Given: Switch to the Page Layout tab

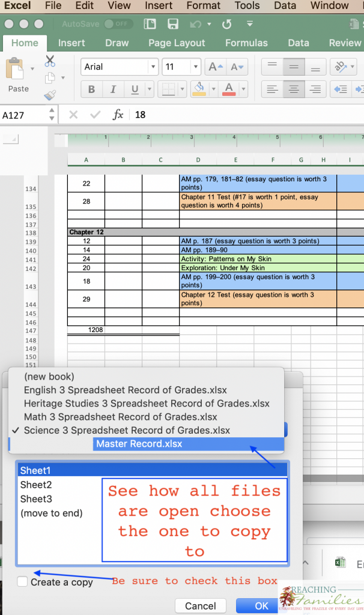Looking at the screenshot, I should click(x=177, y=43).
